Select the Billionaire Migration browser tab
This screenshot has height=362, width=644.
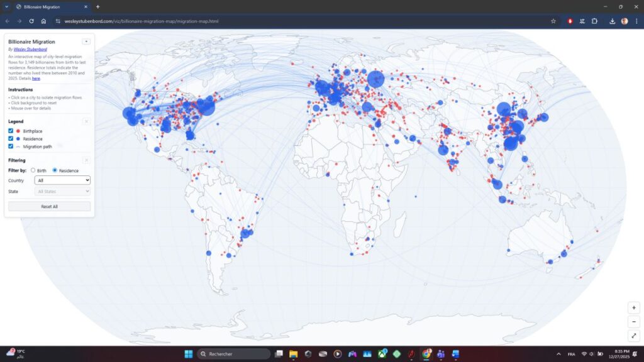(x=50, y=6)
